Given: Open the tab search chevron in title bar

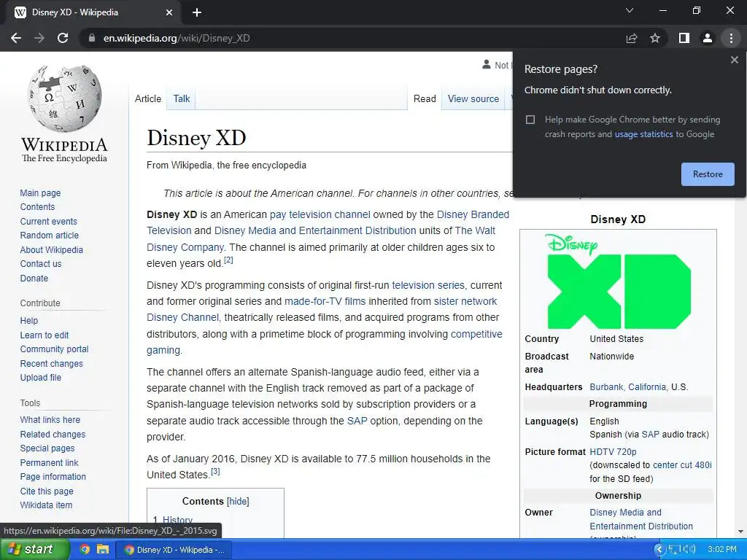Looking at the screenshot, I should coord(630,10).
